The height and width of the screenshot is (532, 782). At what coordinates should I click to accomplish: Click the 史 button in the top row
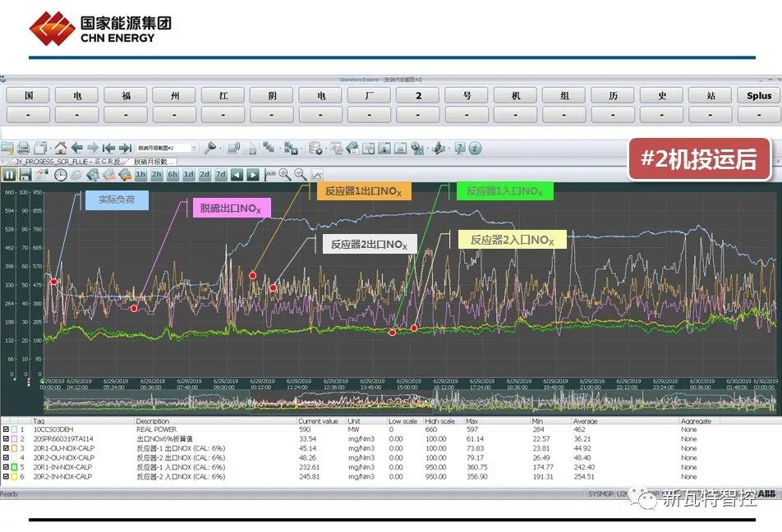point(662,95)
